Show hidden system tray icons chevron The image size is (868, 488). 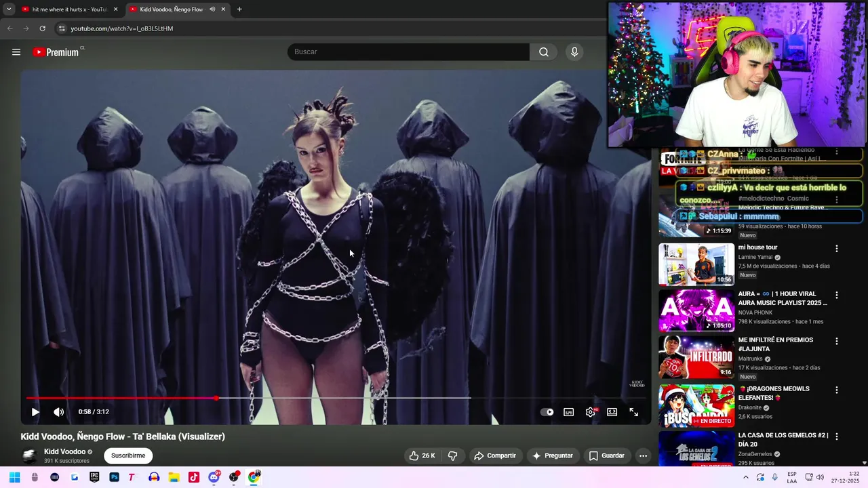[746, 477]
